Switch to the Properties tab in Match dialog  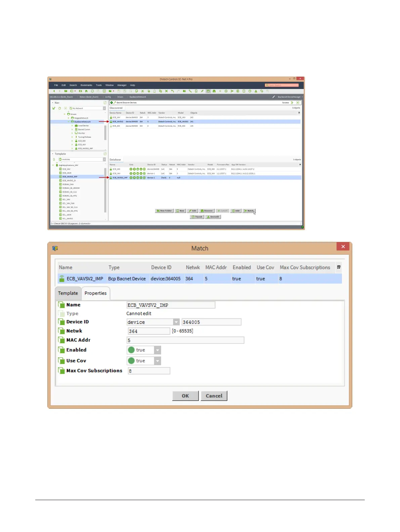pos(95,293)
